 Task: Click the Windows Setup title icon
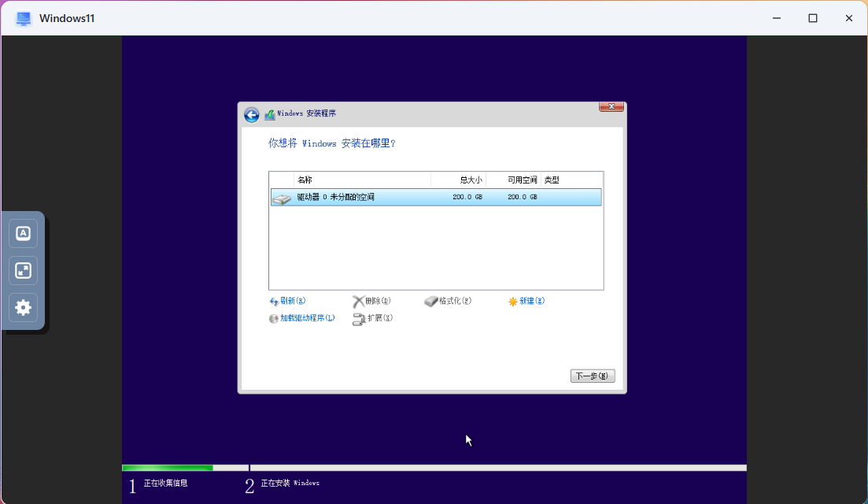coord(270,114)
